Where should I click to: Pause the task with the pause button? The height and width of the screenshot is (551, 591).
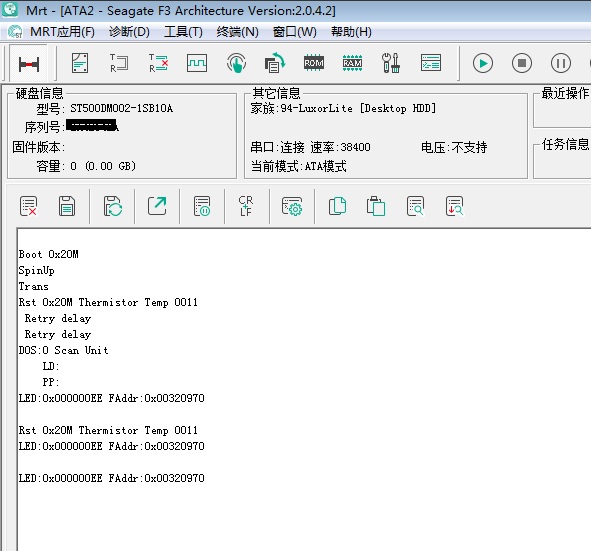tap(560, 63)
